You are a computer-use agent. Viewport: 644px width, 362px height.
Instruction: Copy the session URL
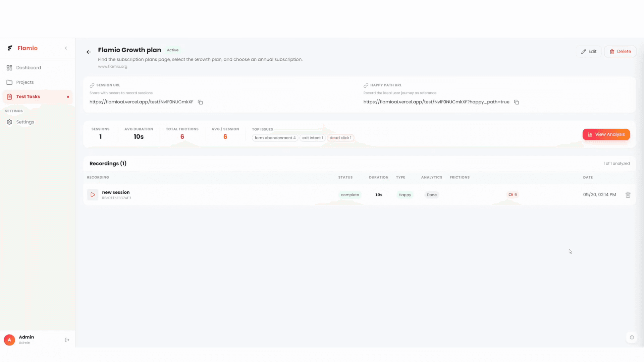click(200, 102)
